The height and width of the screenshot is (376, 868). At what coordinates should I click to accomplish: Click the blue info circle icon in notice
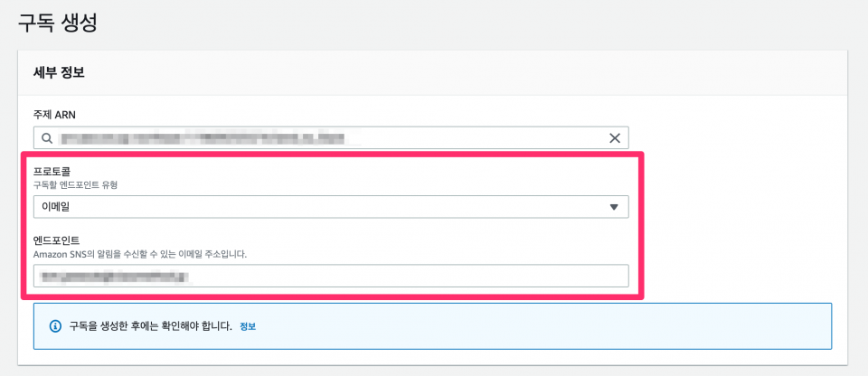(x=55, y=326)
